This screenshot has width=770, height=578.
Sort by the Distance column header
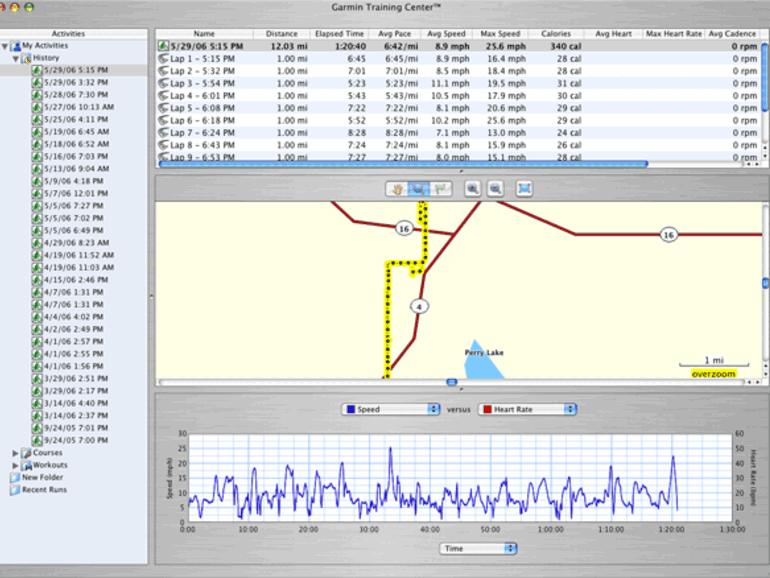[281, 34]
